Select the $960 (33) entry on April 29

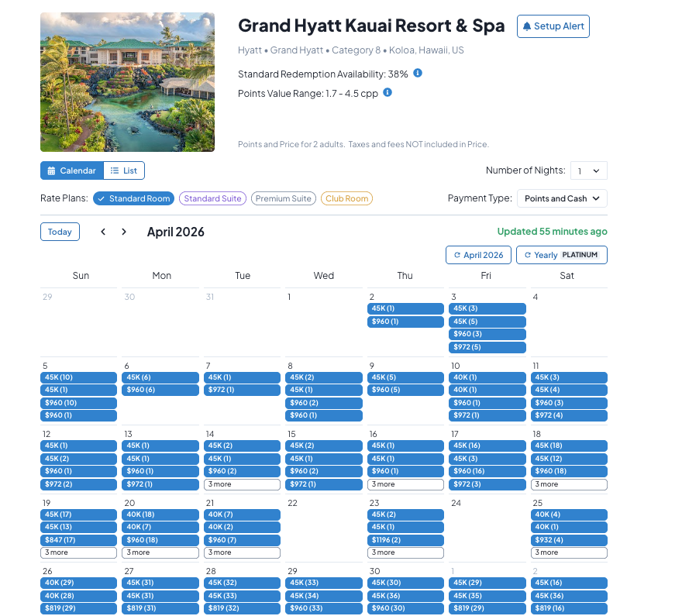[x=324, y=608]
